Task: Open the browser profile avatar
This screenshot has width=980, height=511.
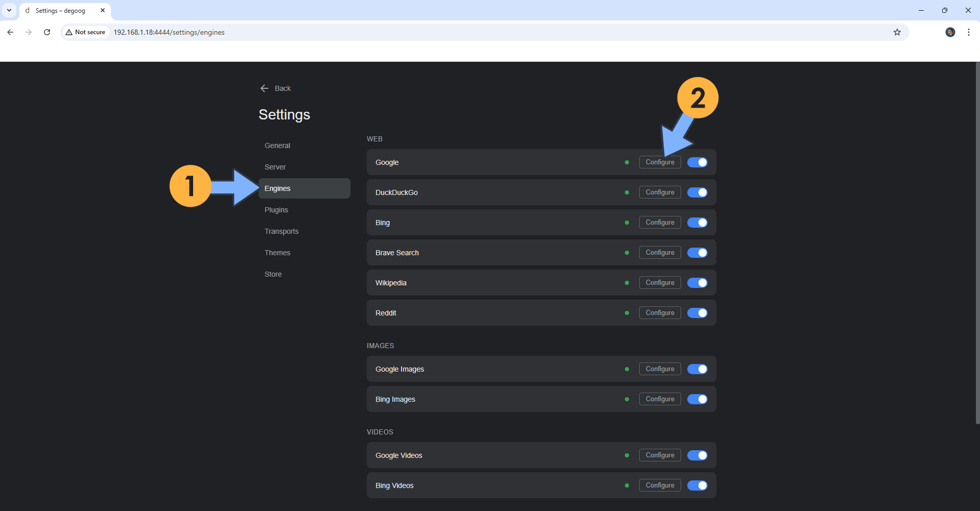Action: [x=950, y=32]
